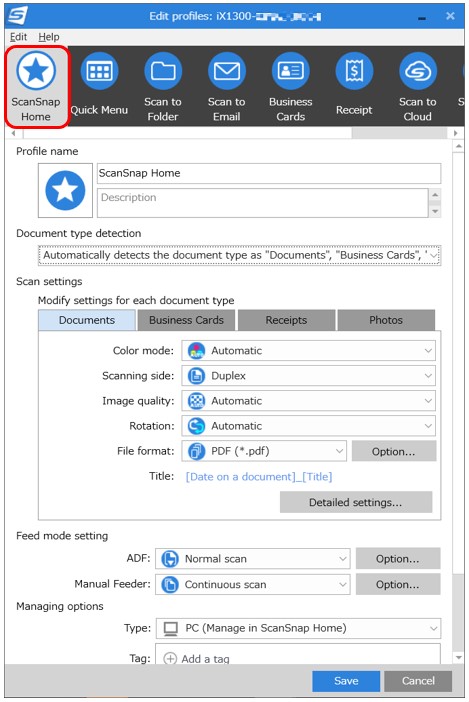This screenshot has width=469, height=702.
Task: Choose the Scan to Cloud profile
Action: 418,87
